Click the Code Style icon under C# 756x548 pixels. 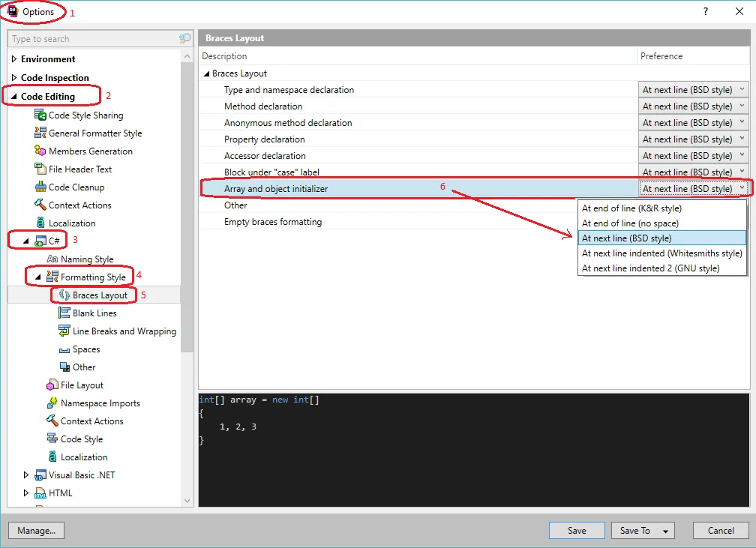52,439
